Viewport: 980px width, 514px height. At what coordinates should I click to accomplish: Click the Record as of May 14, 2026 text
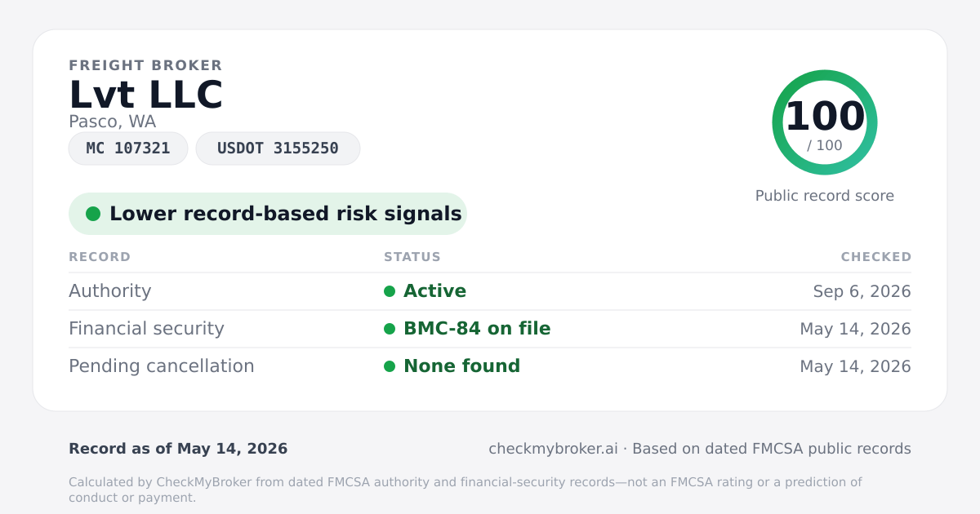[178, 449]
